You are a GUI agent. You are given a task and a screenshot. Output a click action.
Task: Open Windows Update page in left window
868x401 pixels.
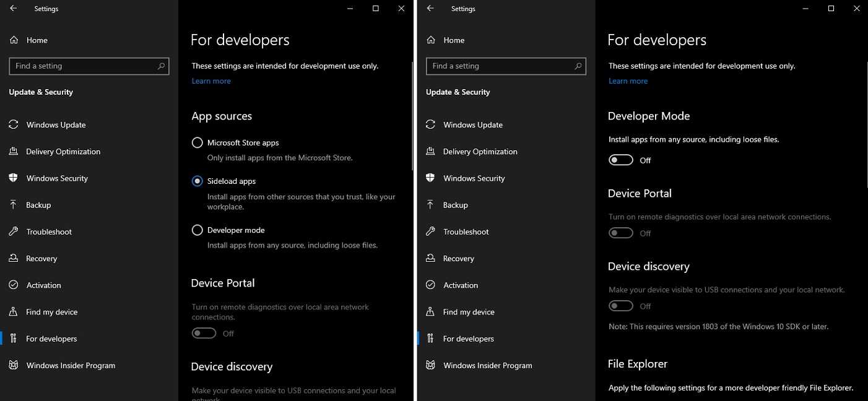[56, 125]
